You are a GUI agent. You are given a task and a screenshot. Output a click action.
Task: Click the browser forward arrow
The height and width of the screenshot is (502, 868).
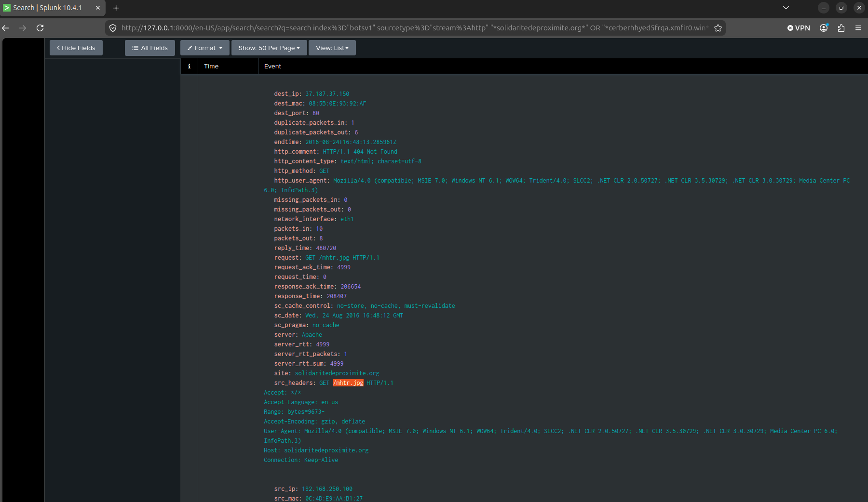(23, 28)
